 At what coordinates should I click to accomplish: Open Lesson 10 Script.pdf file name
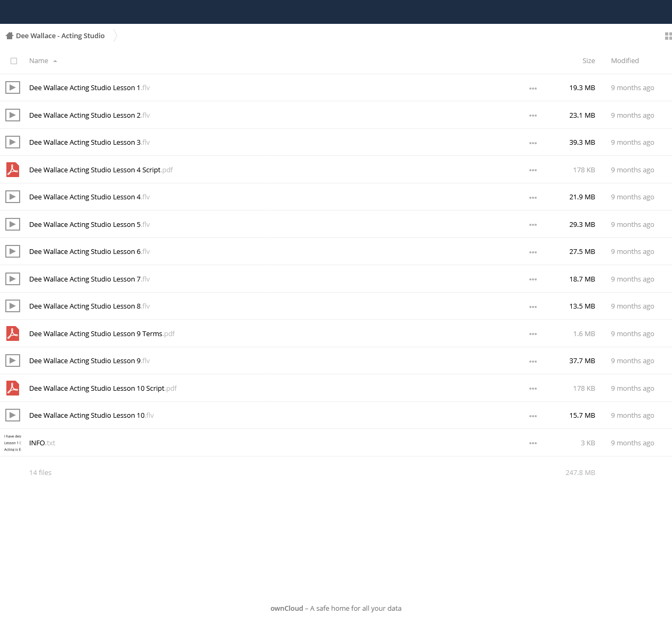pos(103,389)
